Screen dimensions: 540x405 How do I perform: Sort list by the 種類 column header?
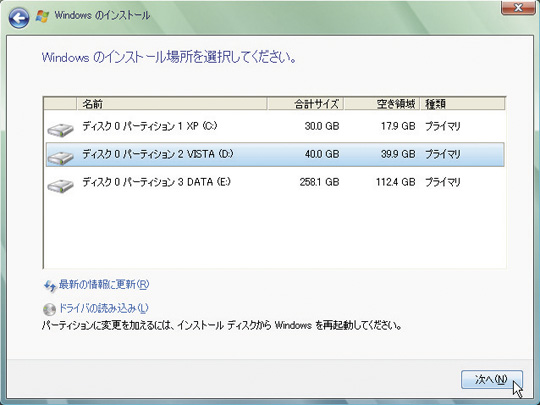tap(463, 104)
